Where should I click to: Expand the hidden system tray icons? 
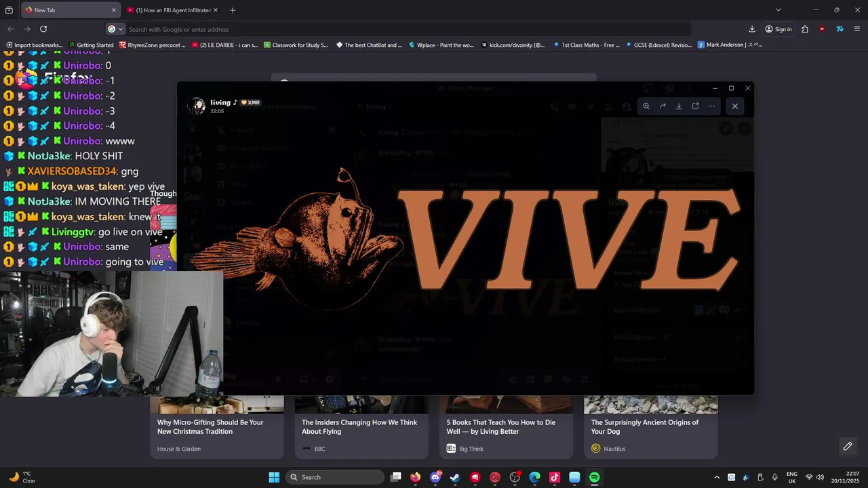tap(717, 477)
